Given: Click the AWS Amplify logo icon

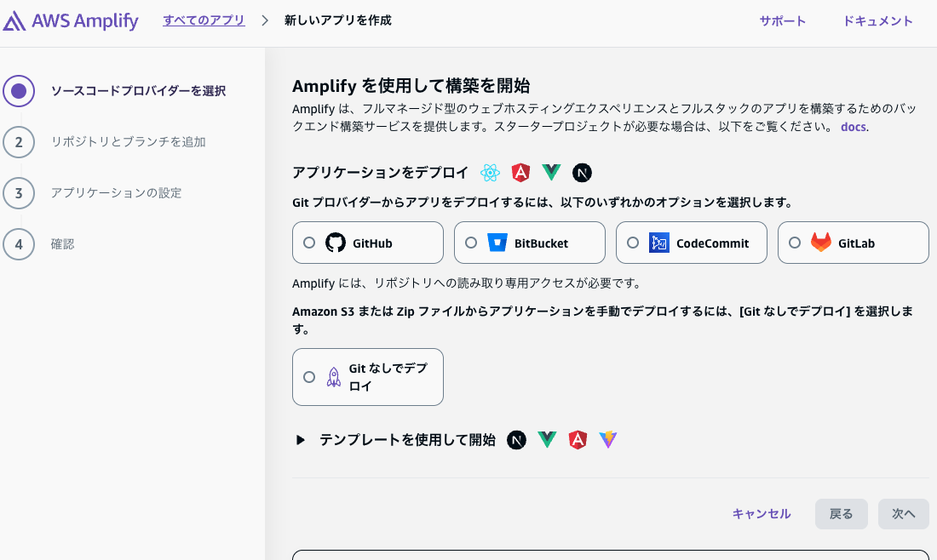Looking at the screenshot, I should pos(14,21).
